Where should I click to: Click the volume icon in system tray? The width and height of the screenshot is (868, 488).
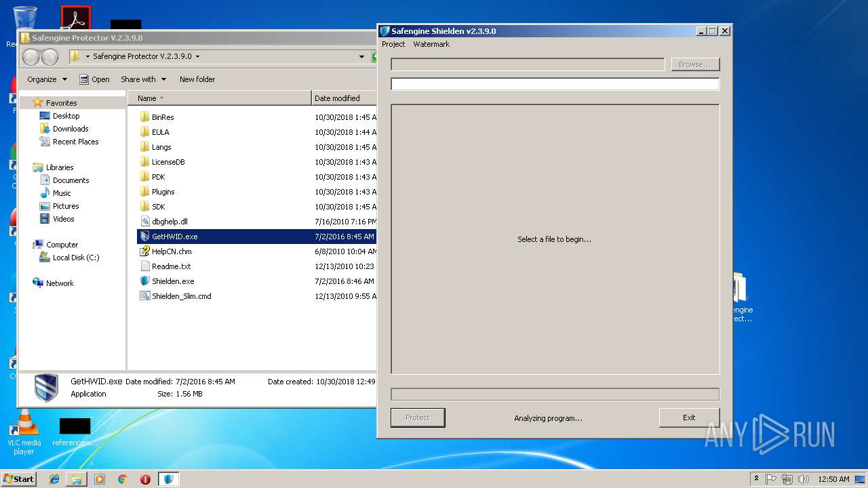(804, 479)
